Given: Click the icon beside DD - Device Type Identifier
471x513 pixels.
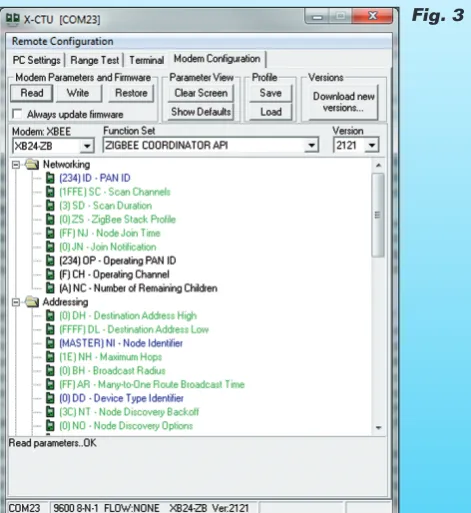Looking at the screenshot, I should click(x=50, y=398).
